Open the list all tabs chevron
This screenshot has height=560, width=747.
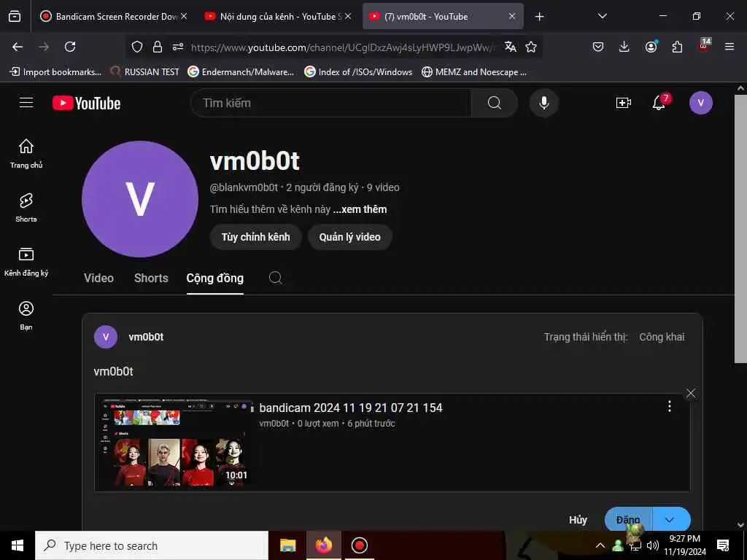[x=602, y=16]
